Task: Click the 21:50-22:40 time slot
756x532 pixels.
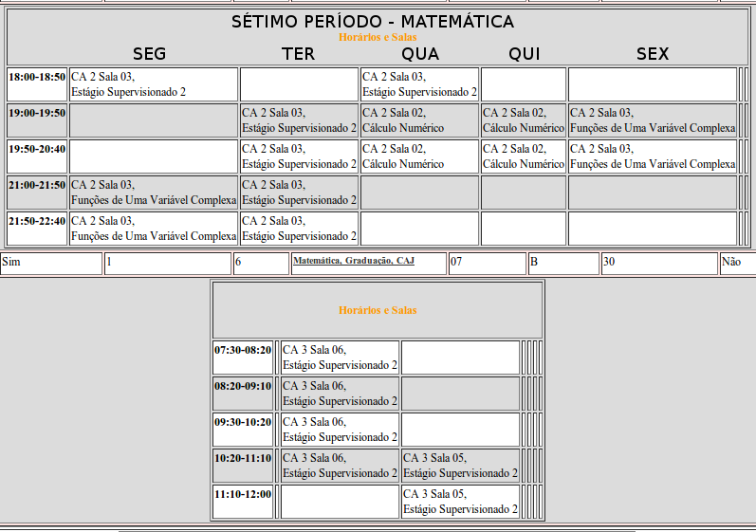Action: pyautogui.click(x=37, y=229)
